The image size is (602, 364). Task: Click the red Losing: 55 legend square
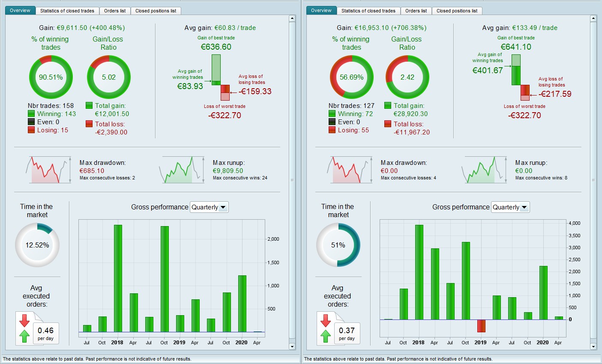[x=332, y=130]
